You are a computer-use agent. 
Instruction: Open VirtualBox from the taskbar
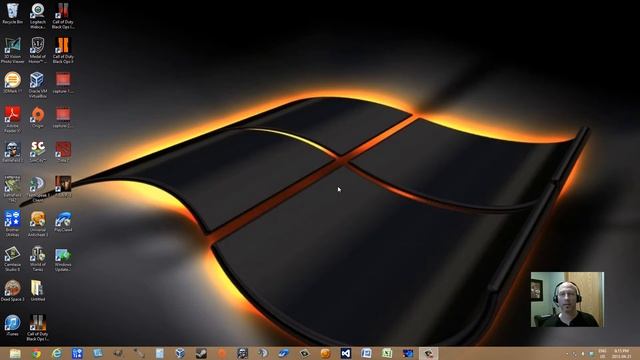(180, 353)
